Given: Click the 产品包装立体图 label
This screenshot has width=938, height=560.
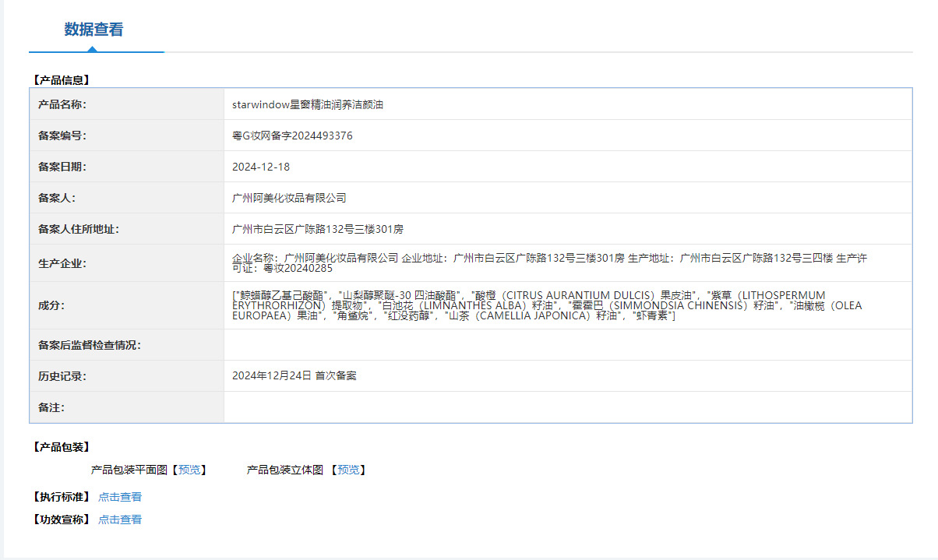Looking at the screenshot, I should click(285, 470).
